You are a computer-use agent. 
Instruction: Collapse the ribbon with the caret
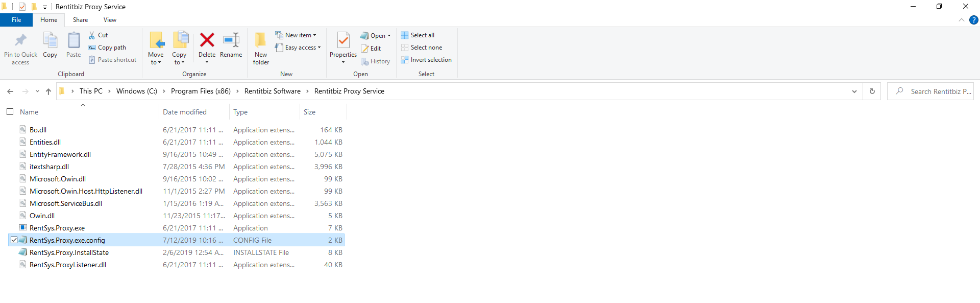[x=961, y=20]
